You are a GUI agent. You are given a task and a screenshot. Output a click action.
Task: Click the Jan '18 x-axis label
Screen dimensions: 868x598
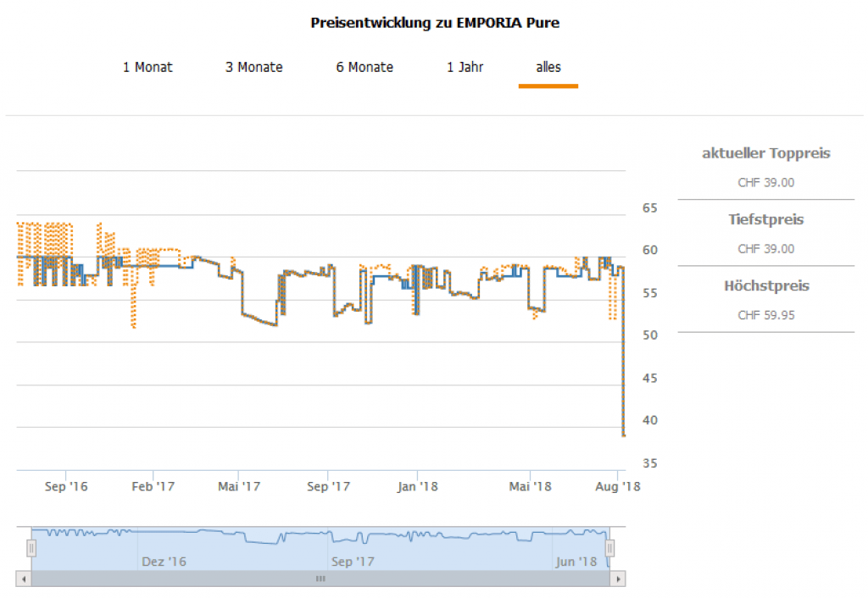418,486
